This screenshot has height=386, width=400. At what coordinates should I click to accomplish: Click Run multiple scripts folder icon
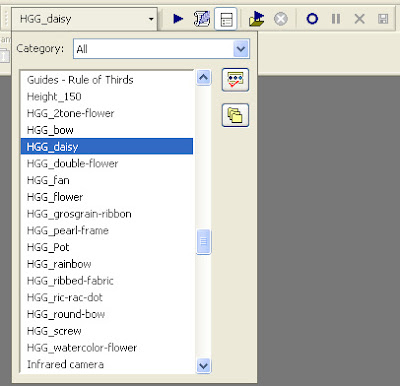[256, 19]
